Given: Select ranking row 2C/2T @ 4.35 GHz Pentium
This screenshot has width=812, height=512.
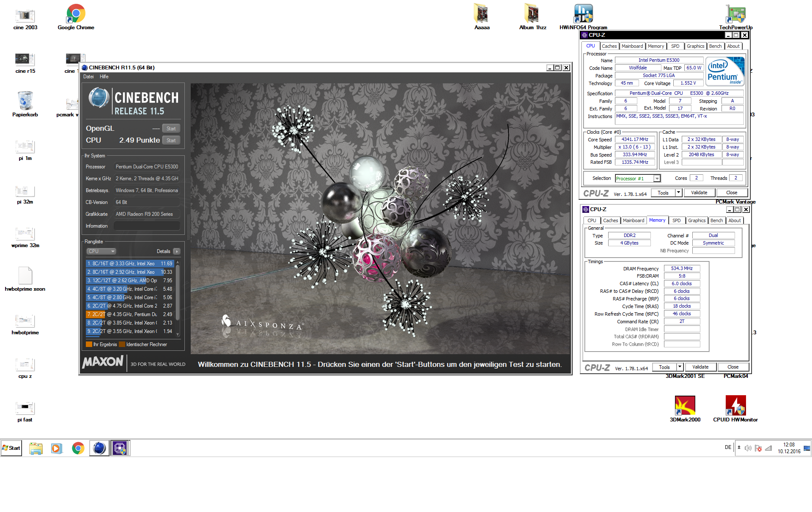Looking at the screenshot, I should (x=130, y=314).
